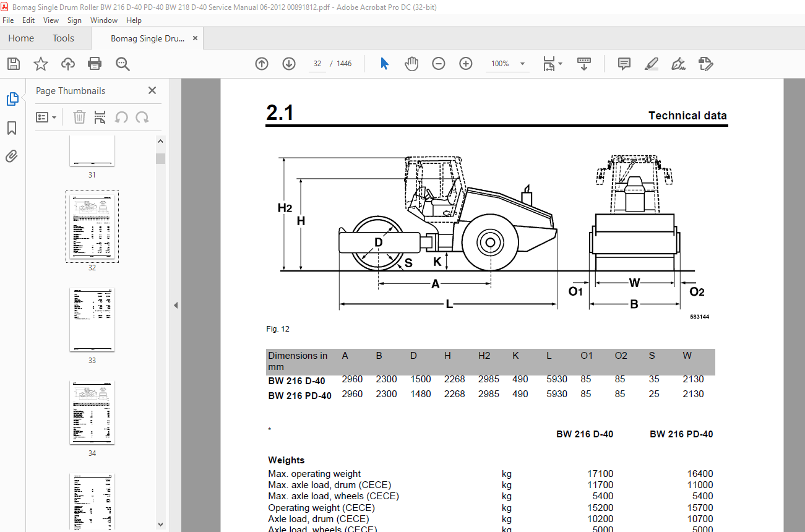Click the 'BW 216 D-40' table row label
The image size is (805, 532).
(x=296, y=381)
